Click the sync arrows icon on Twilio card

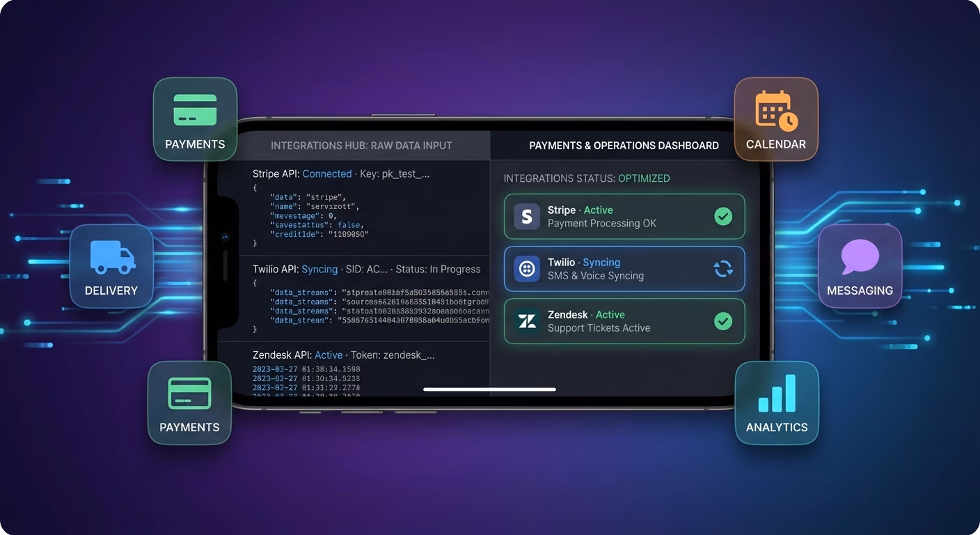[x=723, y=269]
